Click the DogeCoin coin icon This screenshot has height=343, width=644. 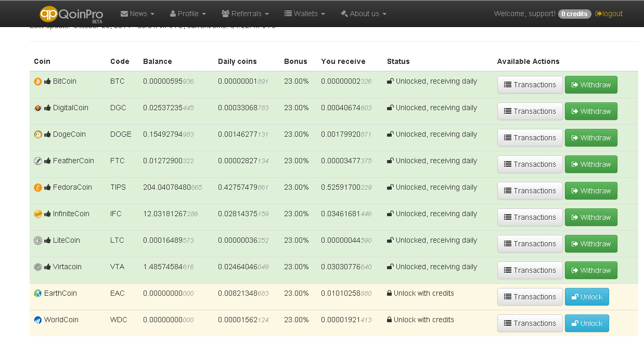[x=37, y=135]
